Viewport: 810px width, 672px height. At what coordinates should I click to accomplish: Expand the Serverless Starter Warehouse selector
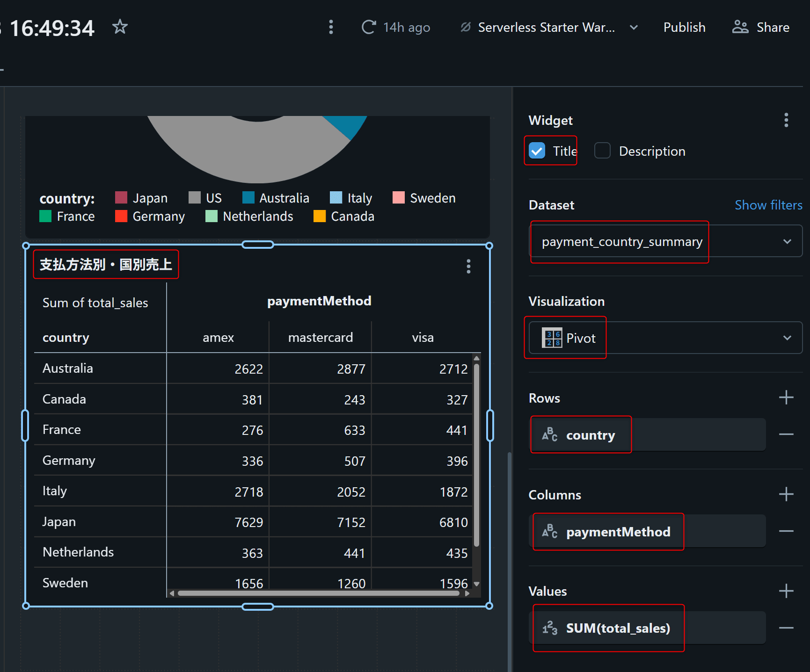(x=634, y=28)
